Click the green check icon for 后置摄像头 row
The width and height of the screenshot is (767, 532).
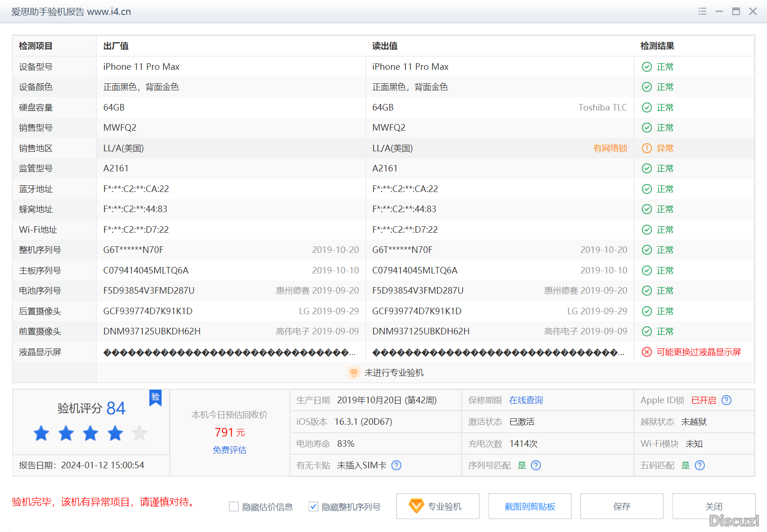point(647,311)
